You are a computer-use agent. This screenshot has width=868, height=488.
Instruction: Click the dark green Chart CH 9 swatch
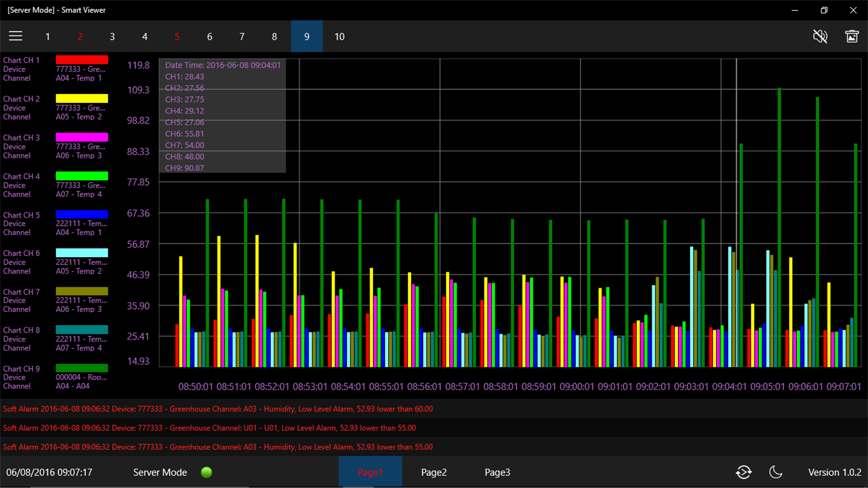click(82, 368)
